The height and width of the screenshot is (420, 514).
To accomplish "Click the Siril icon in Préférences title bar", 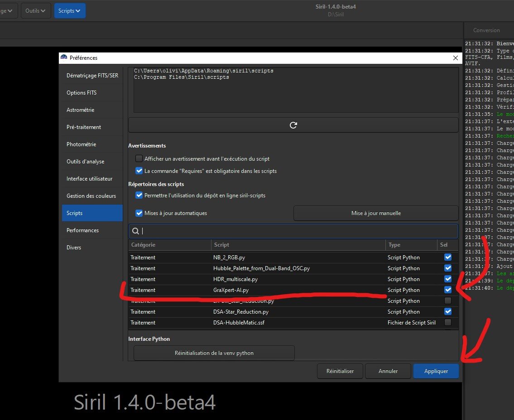I will (64, 57).
